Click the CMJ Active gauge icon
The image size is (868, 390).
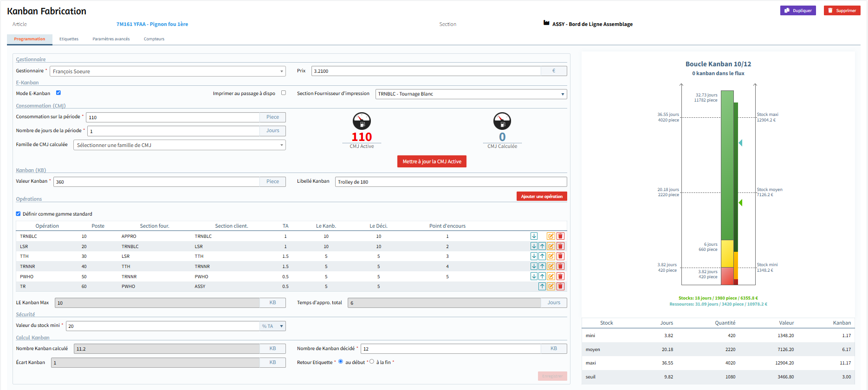click(x=362, y=121)
